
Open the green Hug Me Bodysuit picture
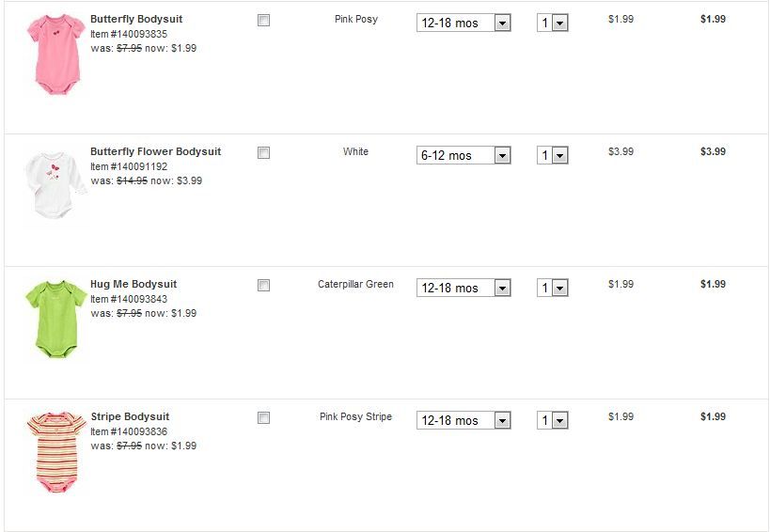pos(54,318)
